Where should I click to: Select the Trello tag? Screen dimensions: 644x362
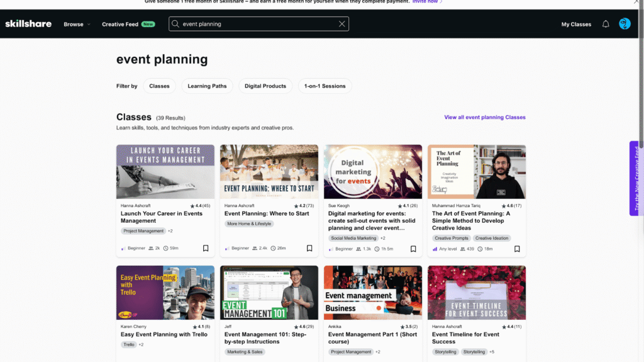[128, 345]
